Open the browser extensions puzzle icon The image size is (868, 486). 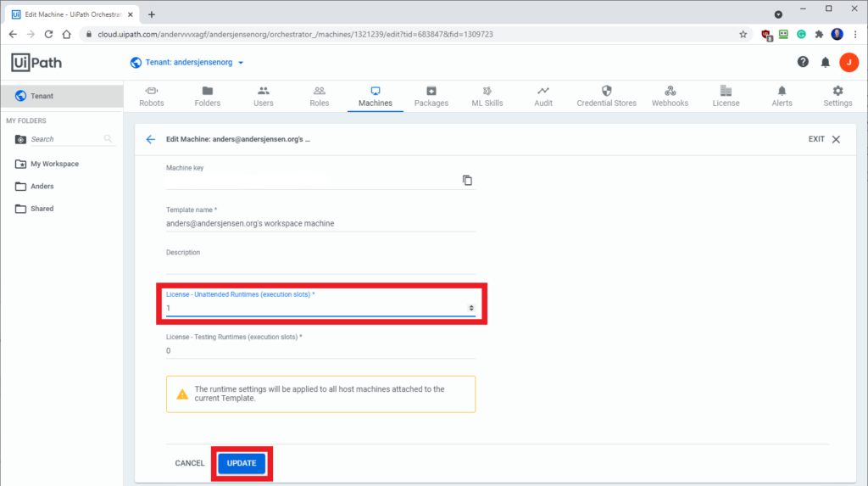pos(820,35)
